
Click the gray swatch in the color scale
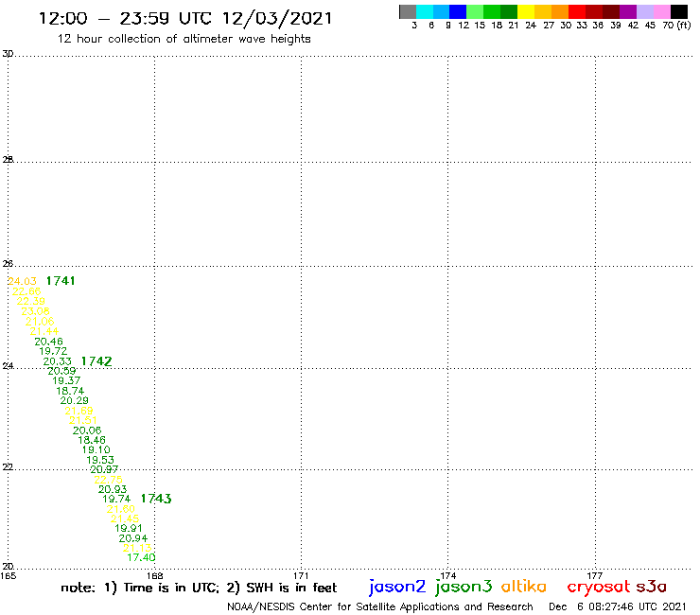click(x=408, y=11)
